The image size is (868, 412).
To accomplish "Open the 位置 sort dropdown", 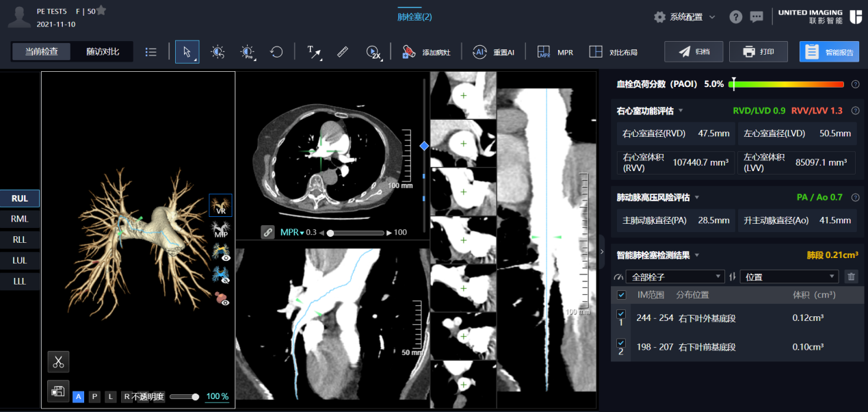I will [x=789, y=276].
